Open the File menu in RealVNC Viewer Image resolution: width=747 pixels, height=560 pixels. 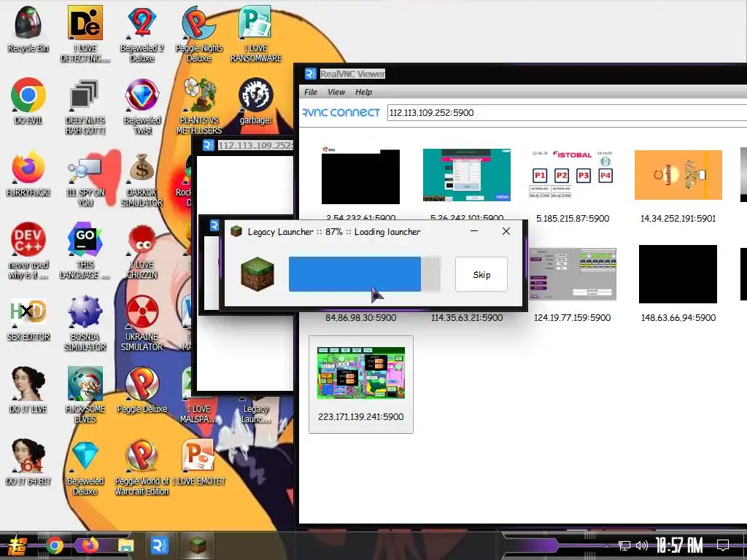[x=310, y=92]
